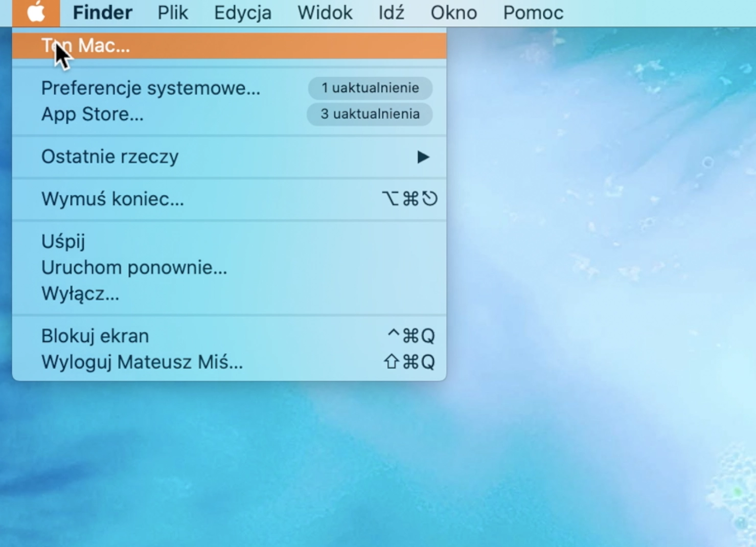Open App Store... entry
Image resolution: width=756 pixels, height=547 pixels.
coord(229,114)
